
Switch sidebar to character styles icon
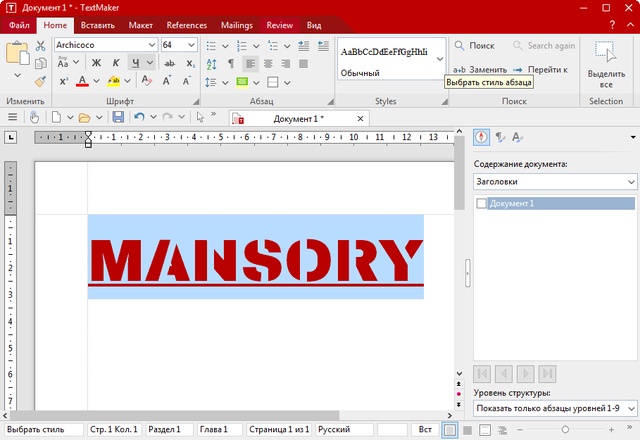(517, 137)
